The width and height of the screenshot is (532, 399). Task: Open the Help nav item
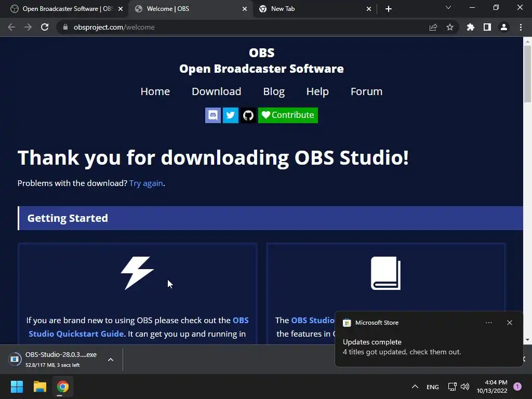click(x=317, y=91)
